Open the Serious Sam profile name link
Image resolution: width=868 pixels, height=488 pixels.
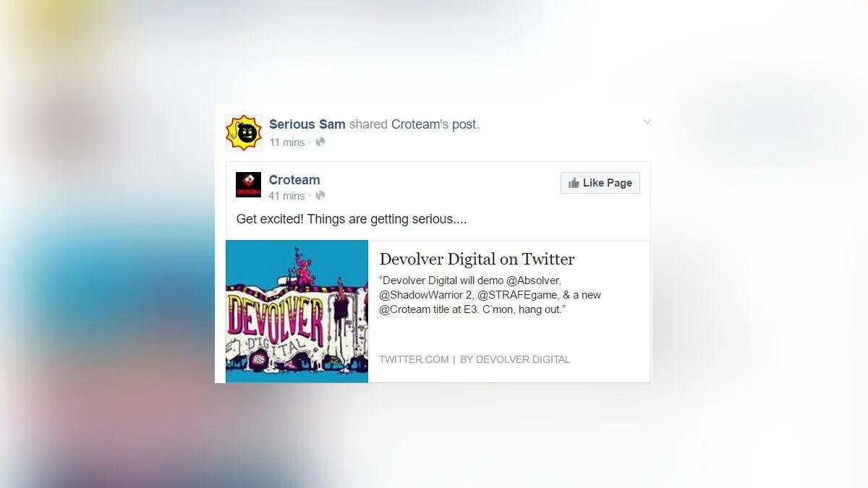[307, 124]
